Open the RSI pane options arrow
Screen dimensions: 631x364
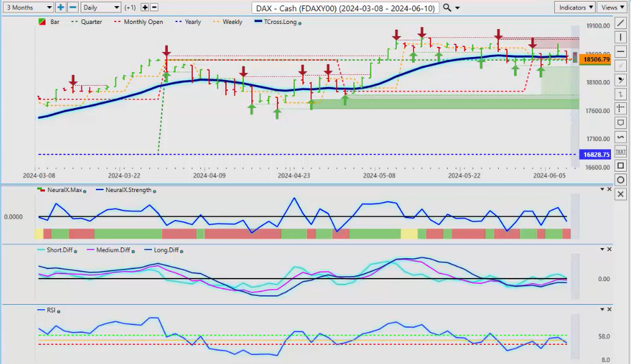click(x=602, y=309)
